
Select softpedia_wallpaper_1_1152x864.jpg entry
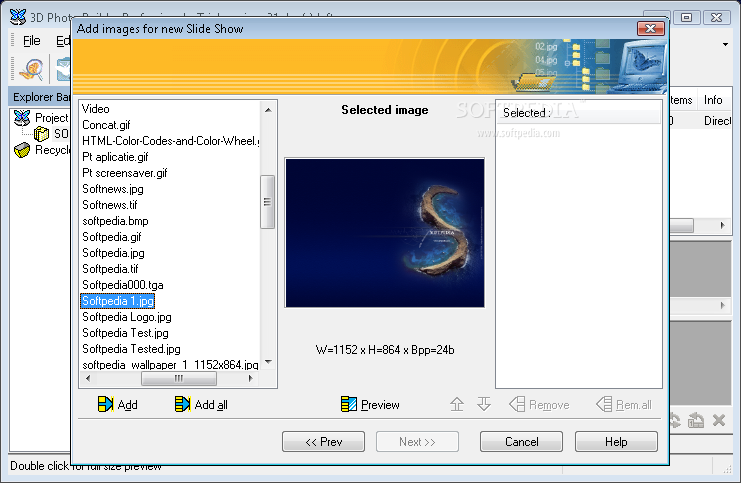click(170, 365)
